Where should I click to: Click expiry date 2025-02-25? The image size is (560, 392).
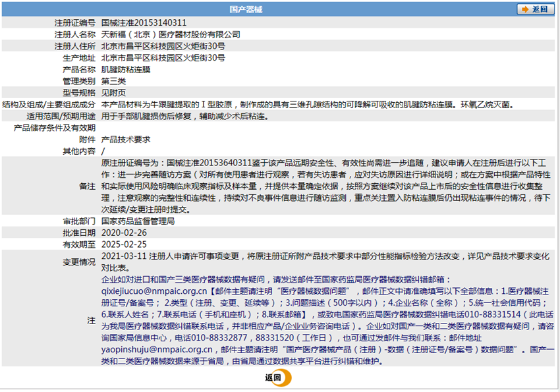(124, 244)
